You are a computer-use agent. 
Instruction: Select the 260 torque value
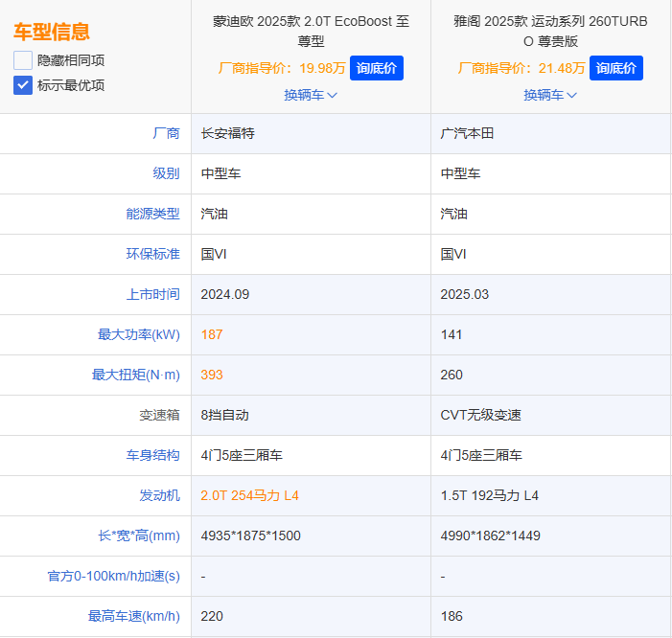452,375
